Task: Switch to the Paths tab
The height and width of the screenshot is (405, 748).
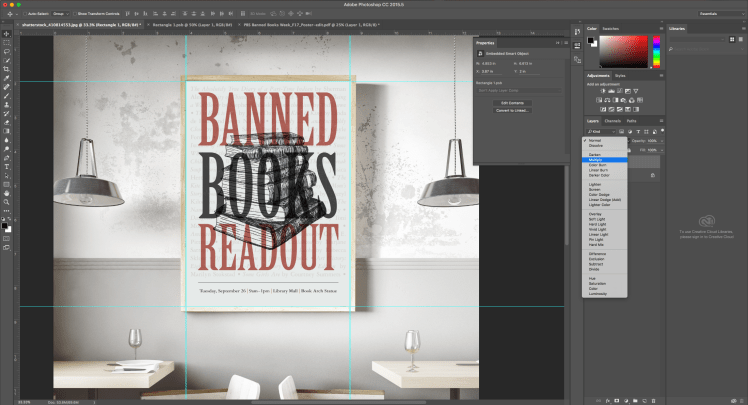Action: pyautogui.click(x=632, y=121)
